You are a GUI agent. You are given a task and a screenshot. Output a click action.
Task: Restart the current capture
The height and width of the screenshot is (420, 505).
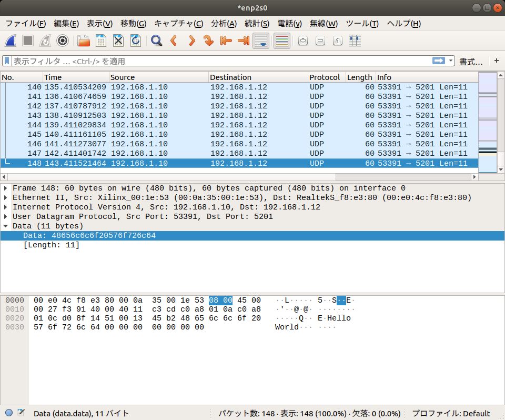point(45,41)
